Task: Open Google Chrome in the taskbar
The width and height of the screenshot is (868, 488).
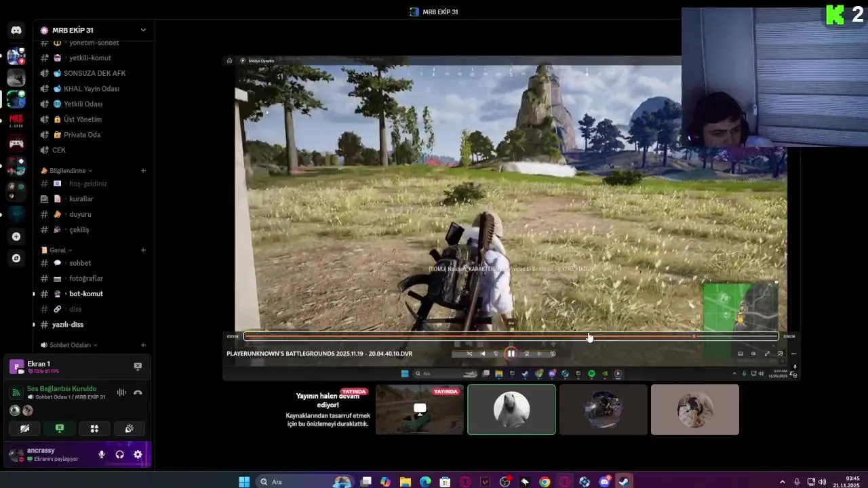Action: [545, 482]
